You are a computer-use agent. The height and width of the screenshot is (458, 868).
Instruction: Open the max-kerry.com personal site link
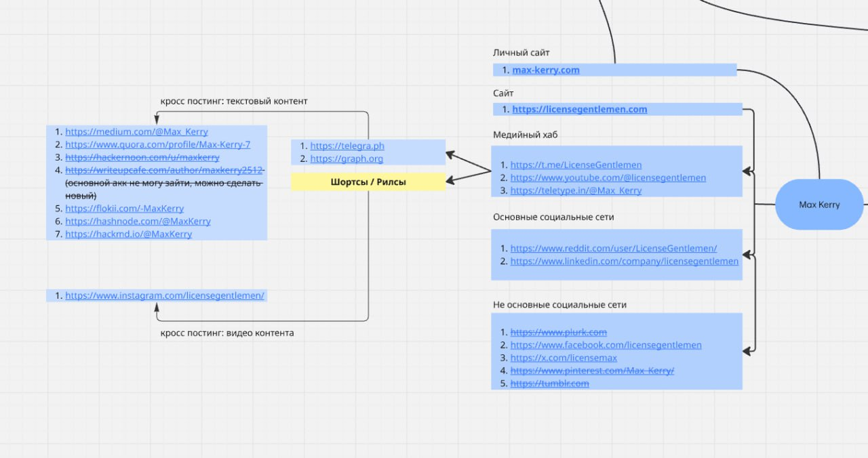pos(546,70)
